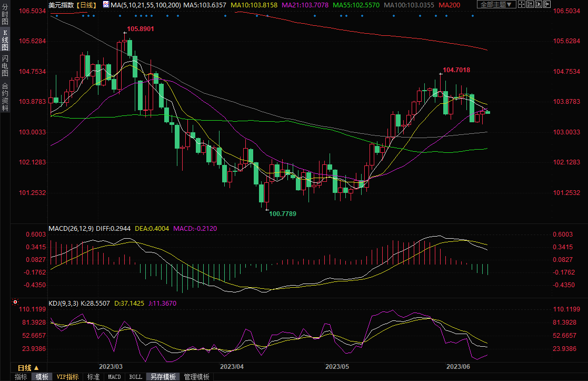Click the 另存模板 button
The height and width of the screenshot is (381, 588).
pyautogui.click(x=163, y=377)
